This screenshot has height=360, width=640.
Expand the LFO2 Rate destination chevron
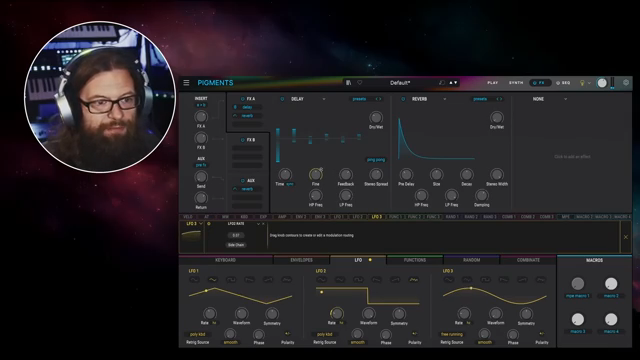[x=258, y=224]
